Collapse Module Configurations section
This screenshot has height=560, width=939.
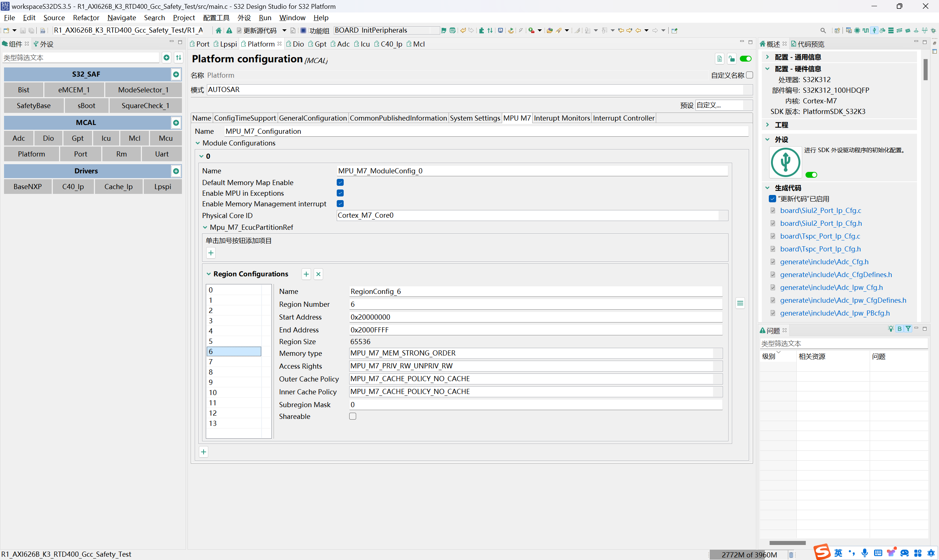pos(198,143)
